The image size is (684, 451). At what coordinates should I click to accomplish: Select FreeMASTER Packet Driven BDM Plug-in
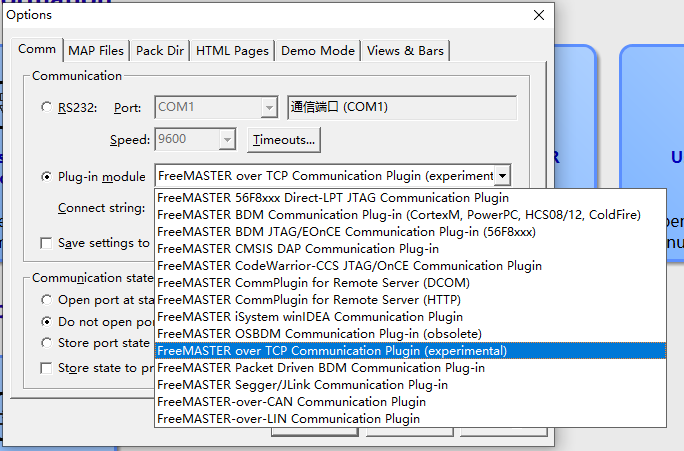[x=320, y=368]
